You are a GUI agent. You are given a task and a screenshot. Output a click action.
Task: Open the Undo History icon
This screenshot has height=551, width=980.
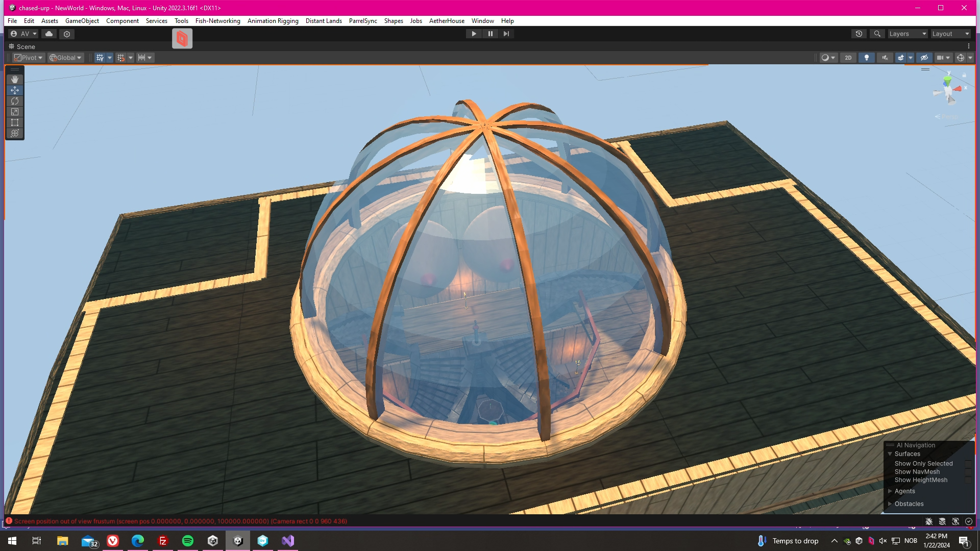(x=859, y=34)
